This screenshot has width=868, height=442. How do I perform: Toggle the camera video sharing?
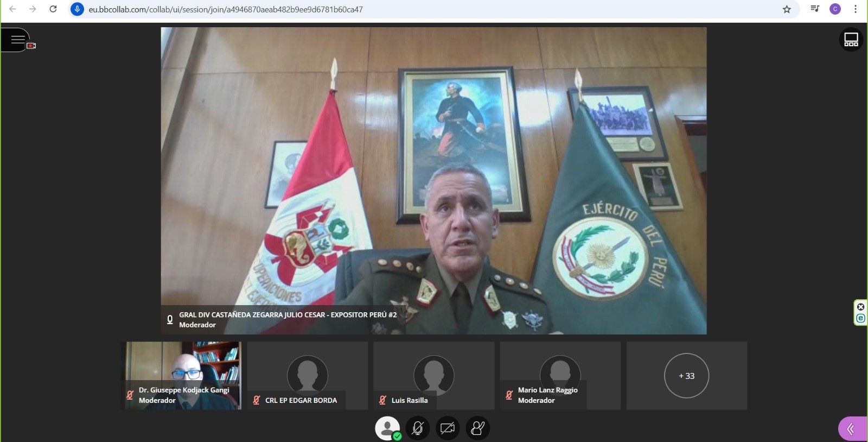[448, 428]
